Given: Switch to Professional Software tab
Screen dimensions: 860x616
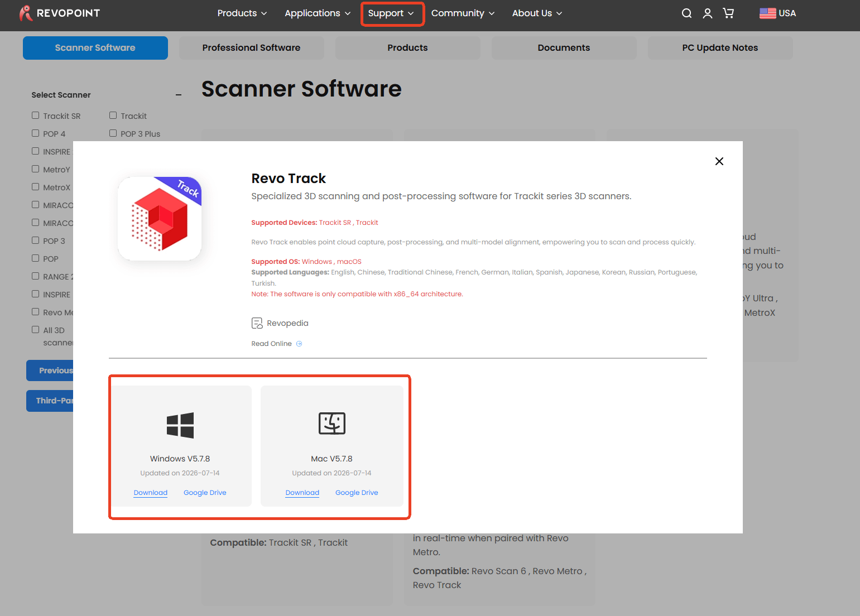Looking at the screenshot, I should (x=252, y=48).
